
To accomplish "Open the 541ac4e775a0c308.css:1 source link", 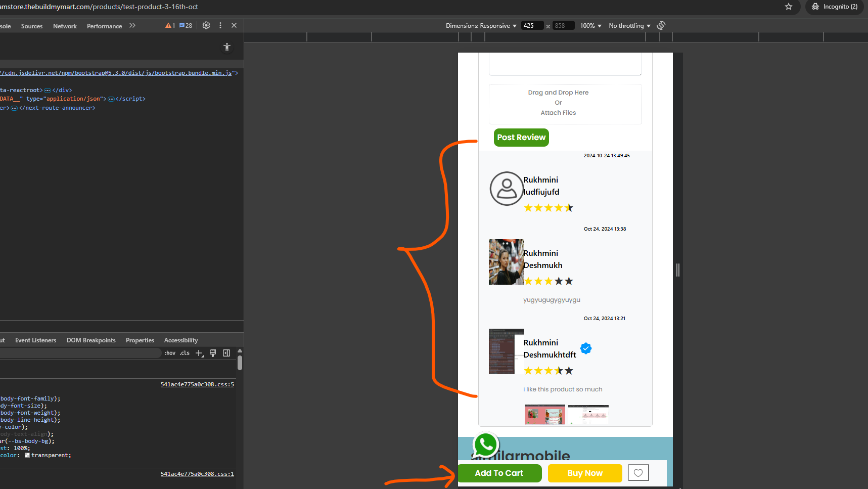I will click(197, 474).
